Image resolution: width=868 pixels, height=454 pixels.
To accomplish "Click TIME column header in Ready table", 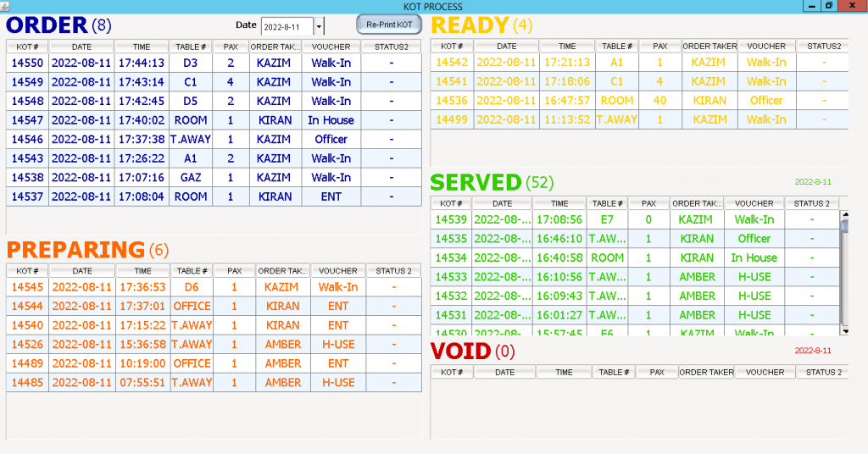I will 567,47.
